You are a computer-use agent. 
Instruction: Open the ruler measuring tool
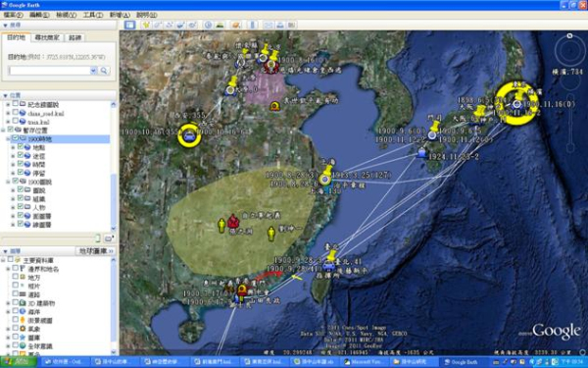[x=253, y=25]
